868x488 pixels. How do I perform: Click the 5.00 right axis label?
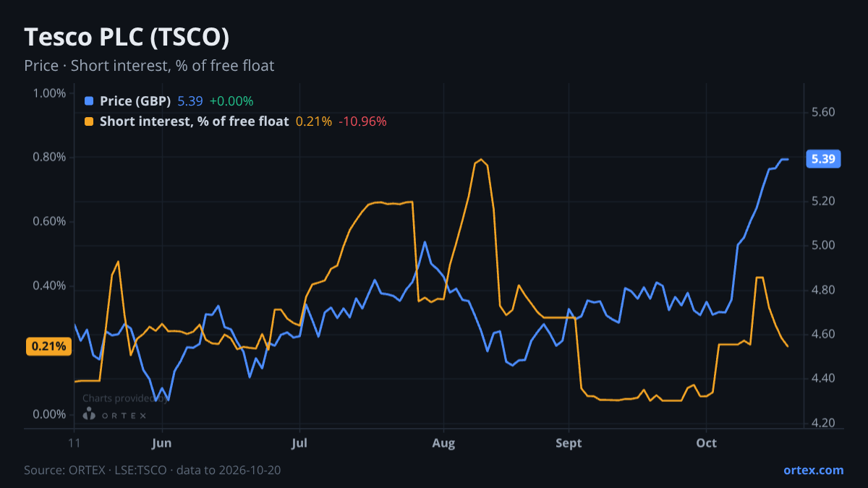824,246
